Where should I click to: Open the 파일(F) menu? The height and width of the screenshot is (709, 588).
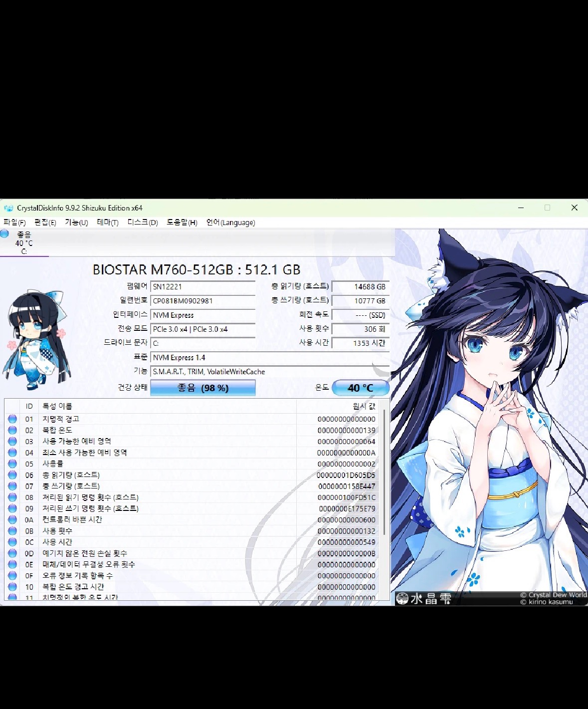click(x=14, y=223)
